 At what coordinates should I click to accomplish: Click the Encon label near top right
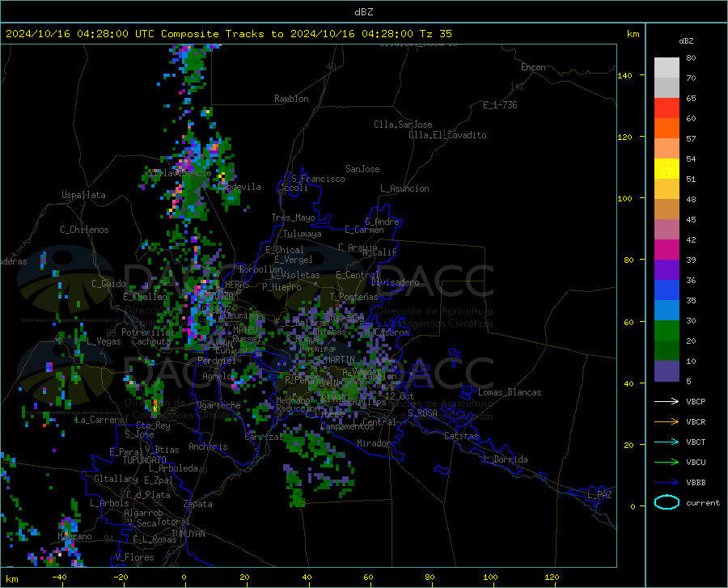[x=533, y=67]
